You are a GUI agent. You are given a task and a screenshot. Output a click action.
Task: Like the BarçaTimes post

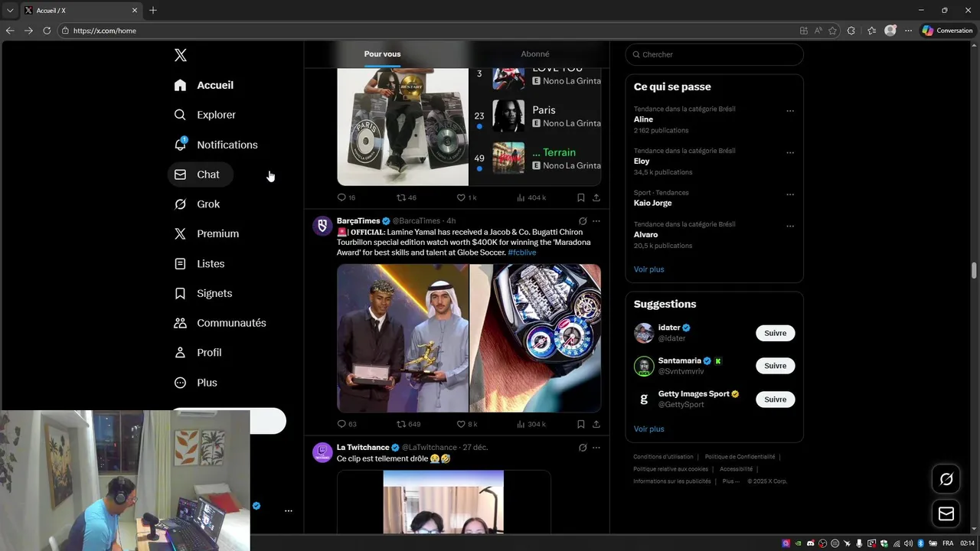pos(467,424)
